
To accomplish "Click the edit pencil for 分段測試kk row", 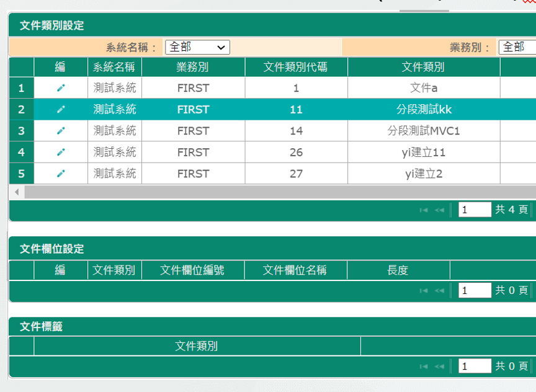I will coord(61,109).
